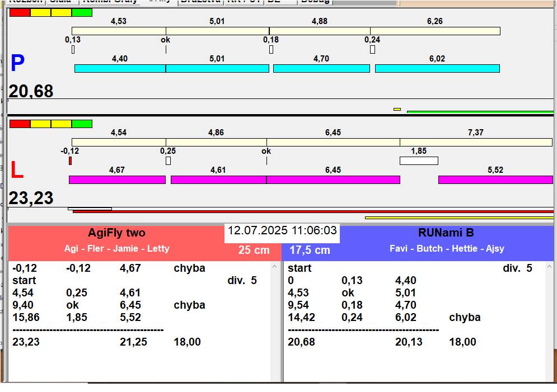
Task: Click lane L cream segment labeled 4,54
Action: point(119,142)
